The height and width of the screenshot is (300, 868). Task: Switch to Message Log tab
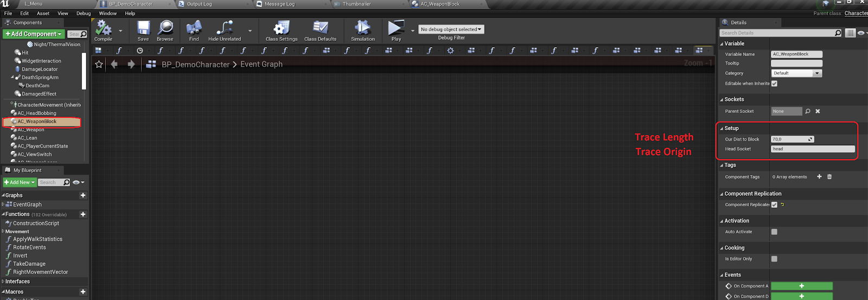pos(279,4)
